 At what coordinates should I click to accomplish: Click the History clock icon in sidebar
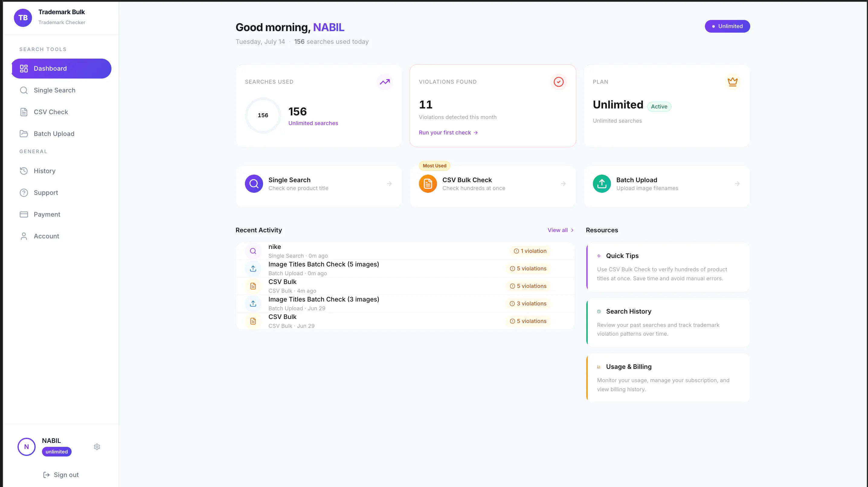point(24,171)
